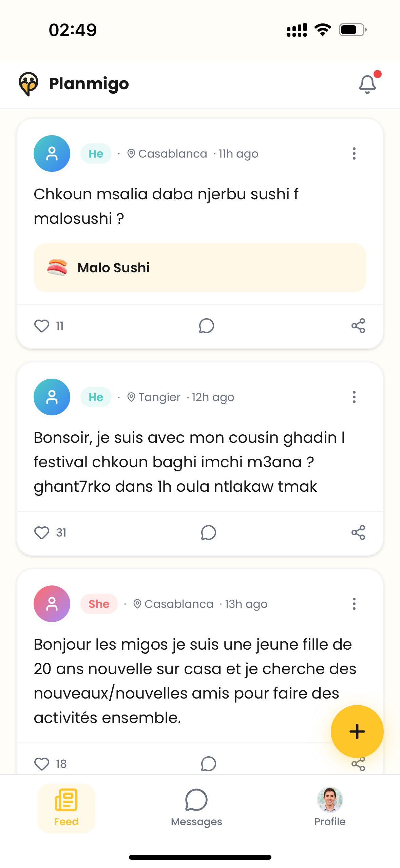Select the Malo Sushi venue tag
The image size is (400, 868).
pos(200,268)
